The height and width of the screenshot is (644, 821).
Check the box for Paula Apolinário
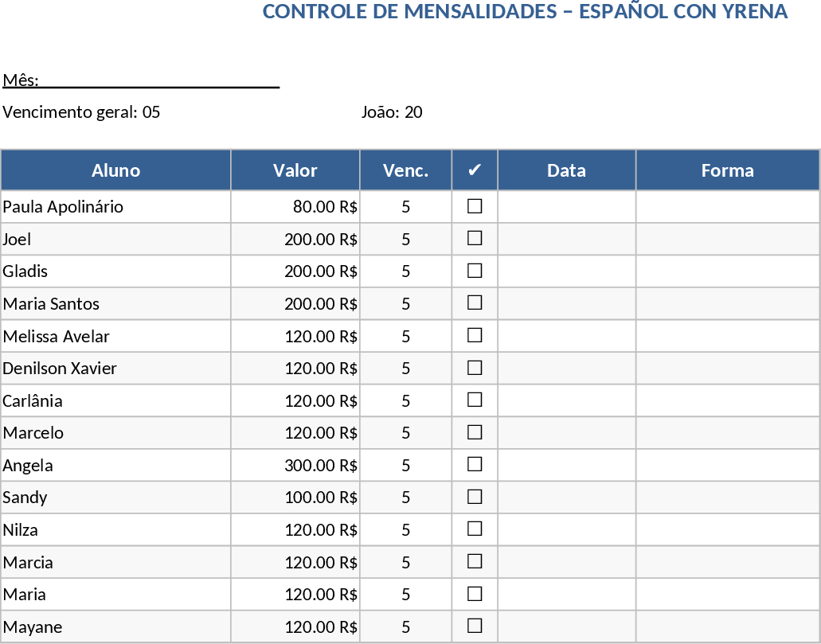tap(475, 206)
